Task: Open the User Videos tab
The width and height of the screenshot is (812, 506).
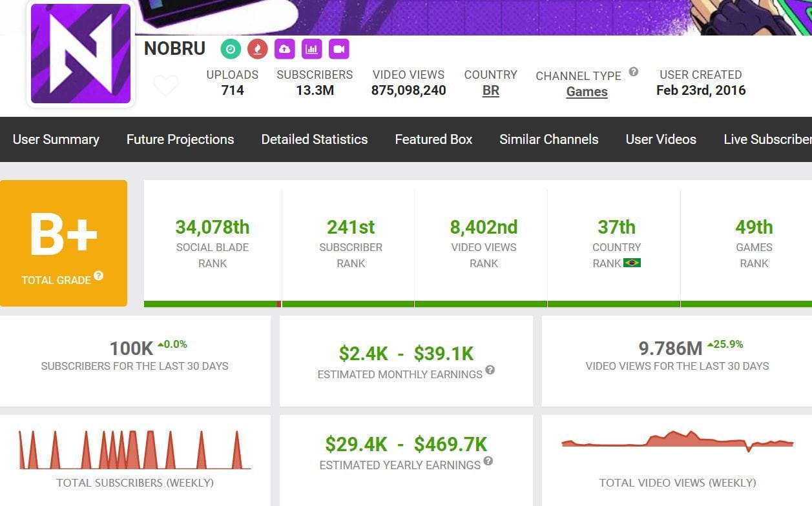Action: 661,139
